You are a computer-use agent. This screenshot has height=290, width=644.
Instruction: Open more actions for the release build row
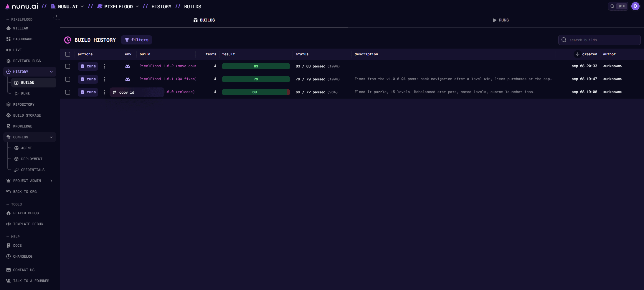(105, 92)
